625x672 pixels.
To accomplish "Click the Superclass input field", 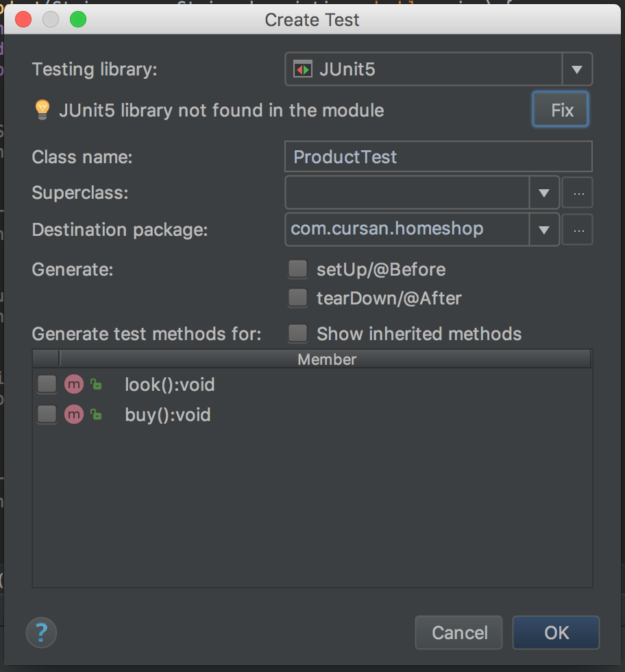I will tap(407, 193).
